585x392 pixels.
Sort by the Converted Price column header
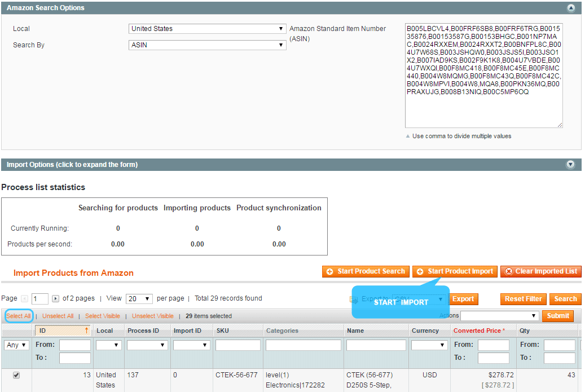click(x=479, y=331)
